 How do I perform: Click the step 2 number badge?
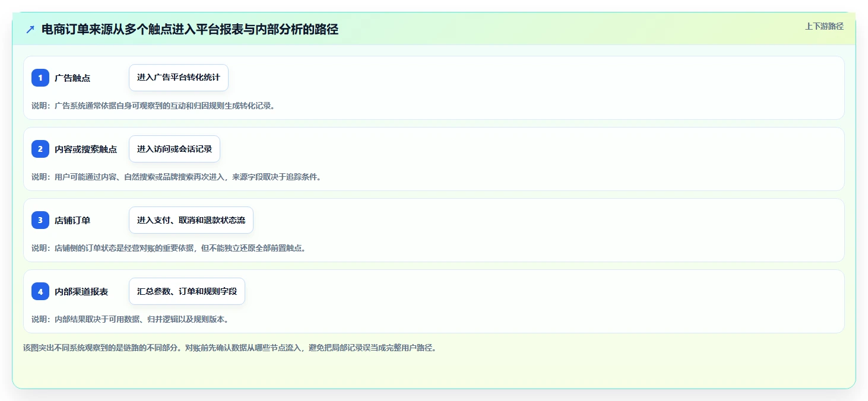pyautogui.click(x=40, y=149)
